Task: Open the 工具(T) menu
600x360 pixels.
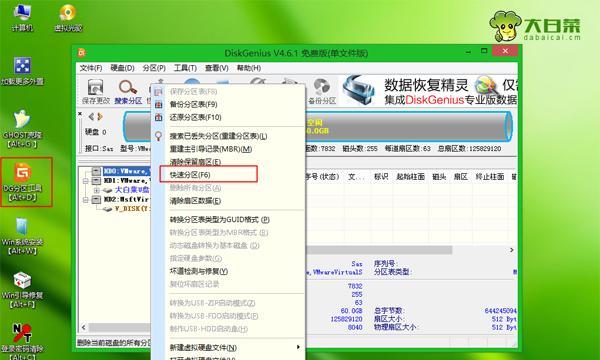Action: tap(185, 68)
